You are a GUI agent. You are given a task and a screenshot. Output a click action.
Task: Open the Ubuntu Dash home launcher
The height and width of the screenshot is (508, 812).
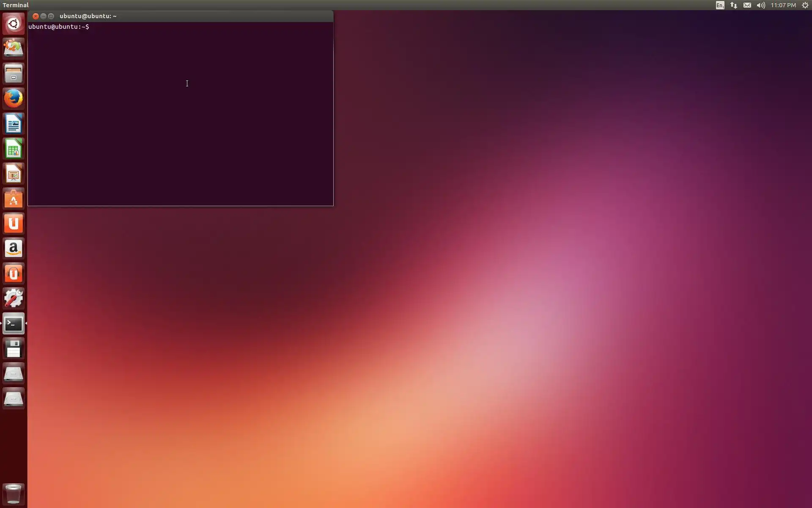pos(14,24)
